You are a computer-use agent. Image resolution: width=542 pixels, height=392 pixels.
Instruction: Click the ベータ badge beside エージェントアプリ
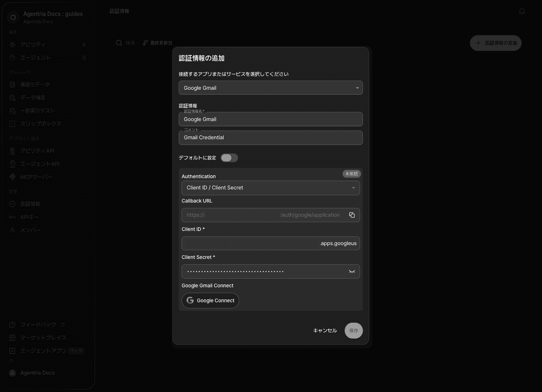click(x=76, y=351)
